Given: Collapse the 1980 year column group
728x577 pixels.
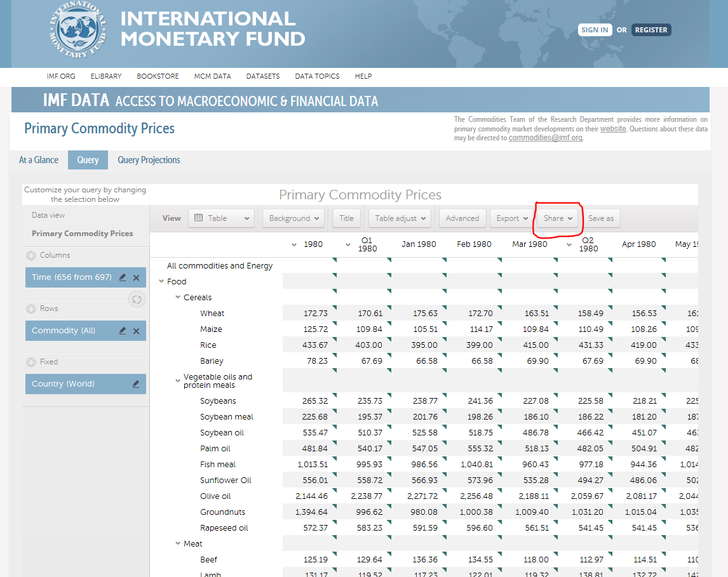Looking at the screenshot, I should pyautogui.click(x=294, y=245).
